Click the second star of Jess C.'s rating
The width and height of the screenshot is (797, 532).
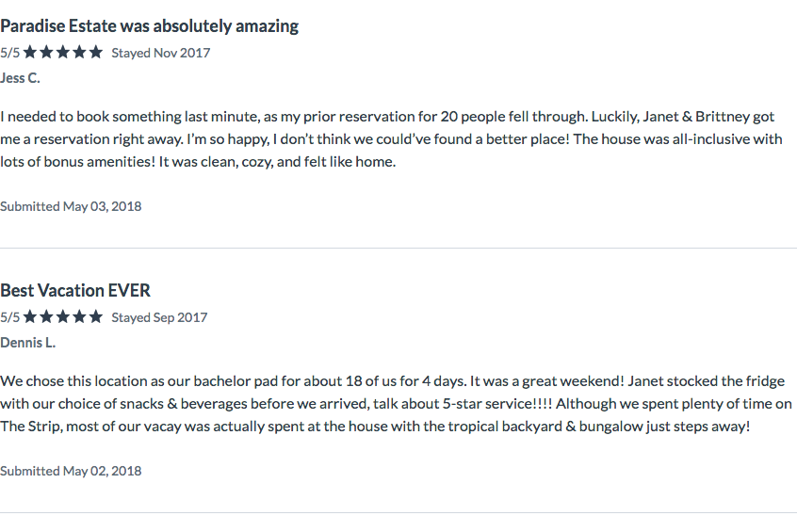[x=46, y=52]
